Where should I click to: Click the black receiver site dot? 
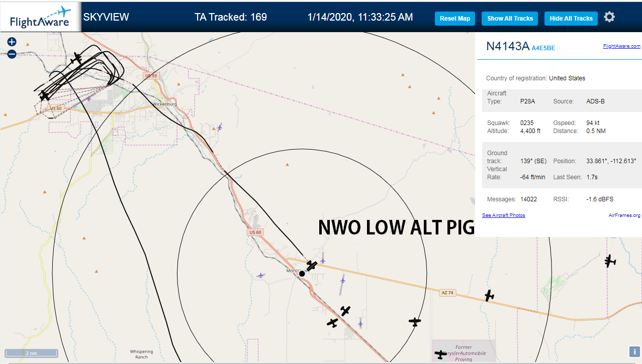[302, 274]
